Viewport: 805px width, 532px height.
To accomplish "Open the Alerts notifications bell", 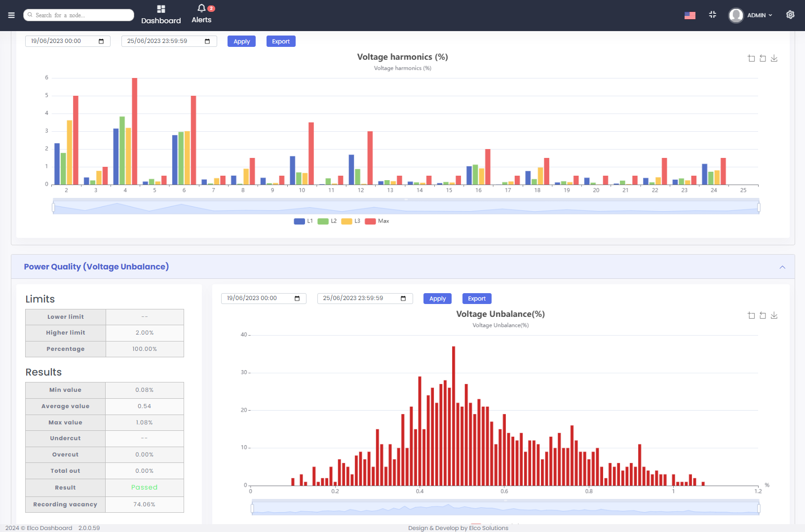I will tap(201, 13).
